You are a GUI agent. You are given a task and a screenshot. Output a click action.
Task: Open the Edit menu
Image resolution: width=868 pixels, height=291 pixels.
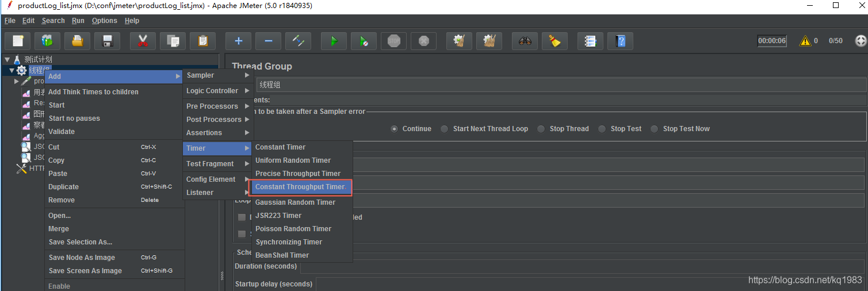[29, 21]
